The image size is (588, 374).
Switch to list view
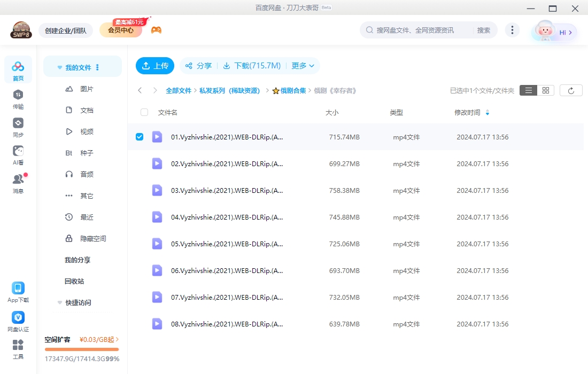528,90
